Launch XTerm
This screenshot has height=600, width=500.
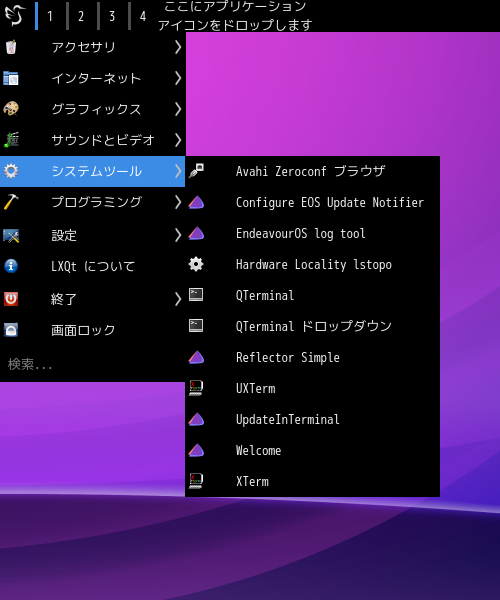pyautogui.click(x=313, y=481)
